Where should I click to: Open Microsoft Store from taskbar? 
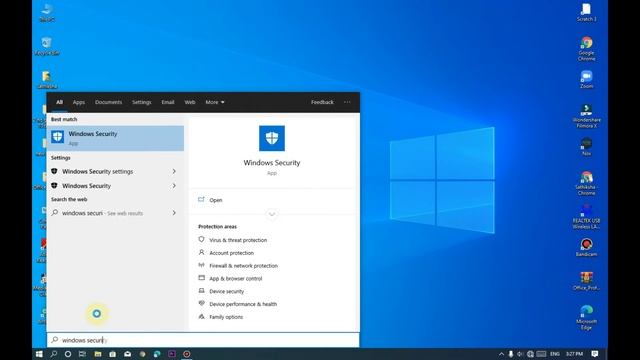(112, 354)
